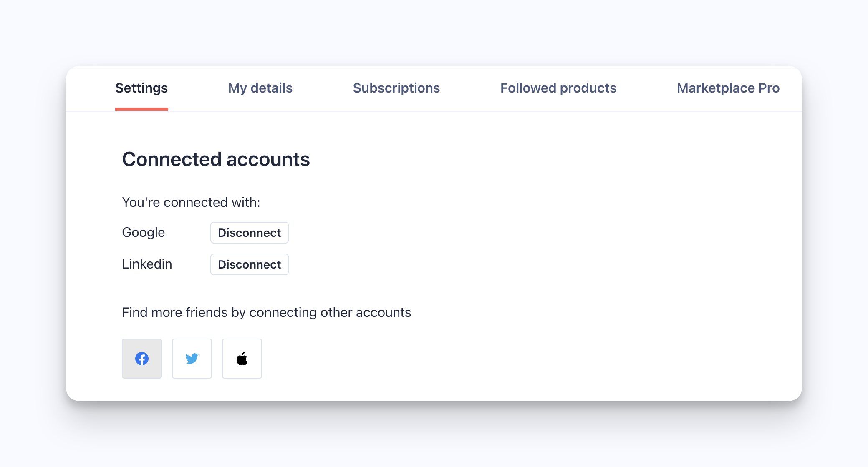Open the Settings tab
Image resolution: width=868 pixels, height=467 pixels.
point(141,88)
